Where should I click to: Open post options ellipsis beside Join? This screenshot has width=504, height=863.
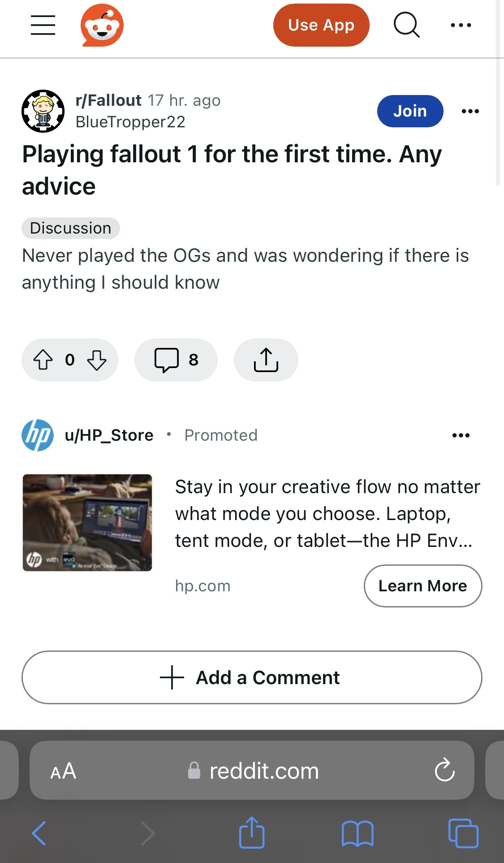pos(470,111)
